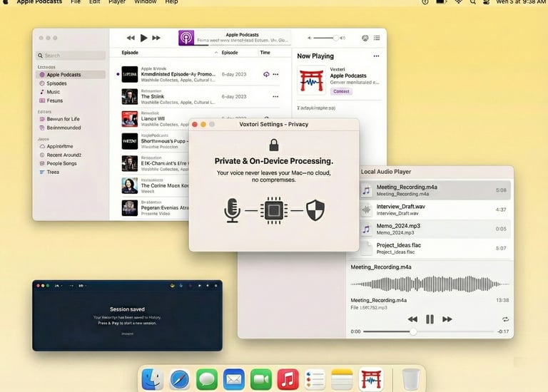Open the Window menu

146,1
